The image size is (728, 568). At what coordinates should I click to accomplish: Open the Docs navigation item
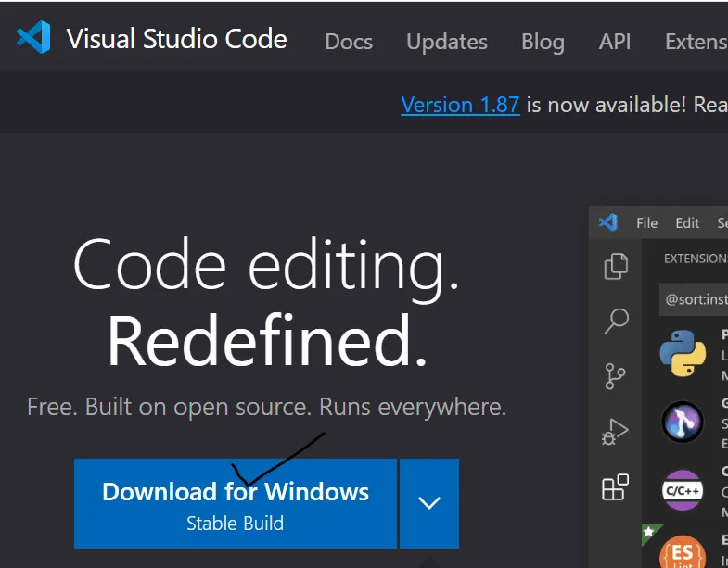coord(349,42)
